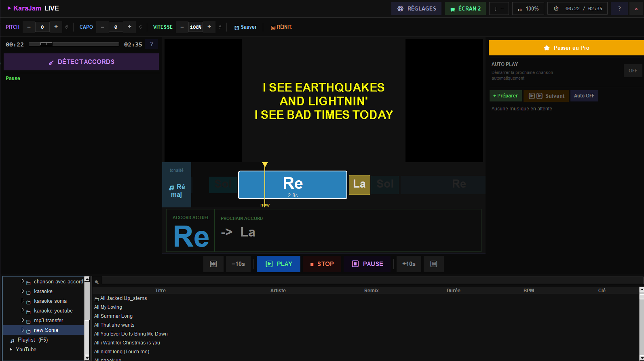Start chord detection with DÉTECT ACCORDS
Image resolution: width=644 pixels, height=361 pixels.
[81, 62]
